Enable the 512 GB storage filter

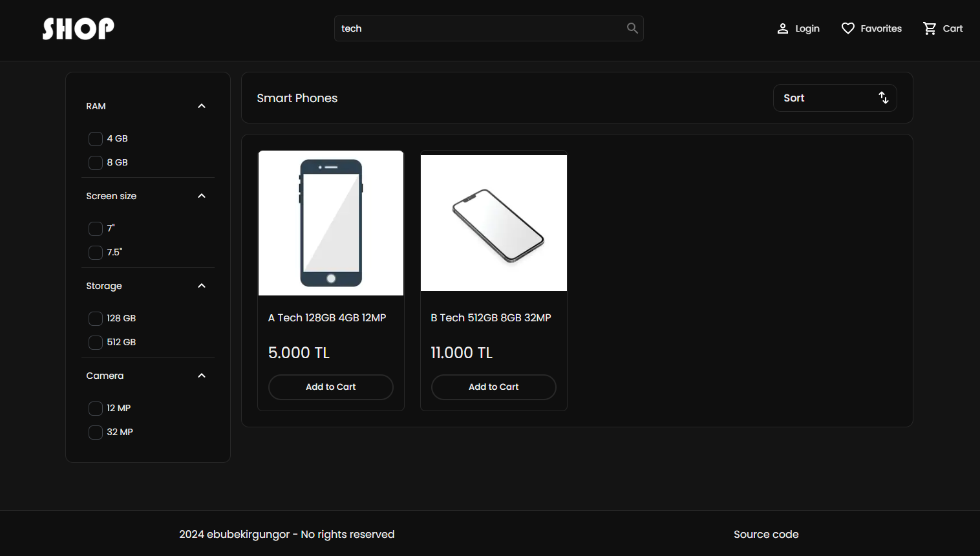click(96, 343)
